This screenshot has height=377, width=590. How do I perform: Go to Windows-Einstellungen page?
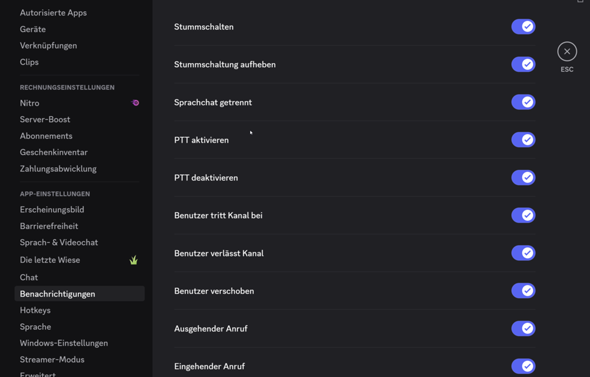(x=79, y=343)
